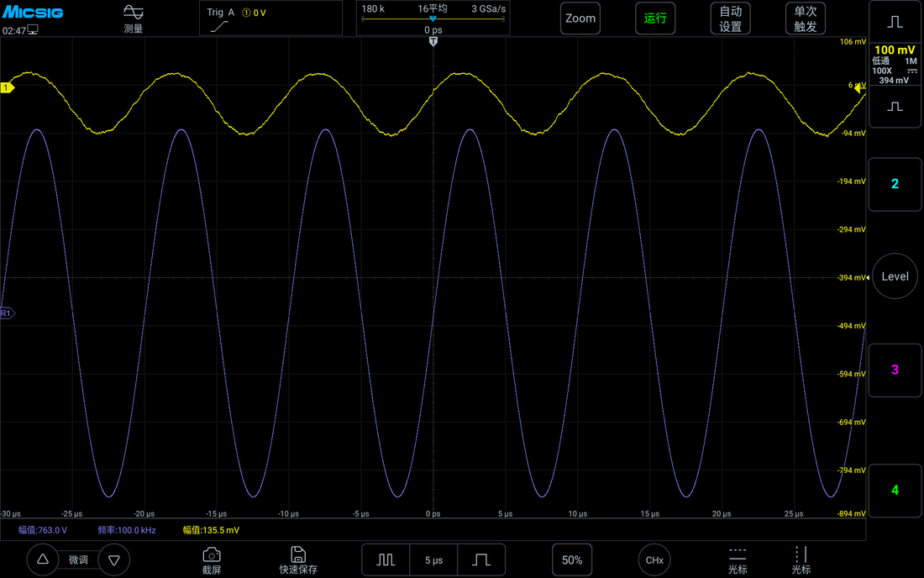Select the R1 reference waveform marker
Viewport: 924px width, 578px height.
tap(7, 313)
